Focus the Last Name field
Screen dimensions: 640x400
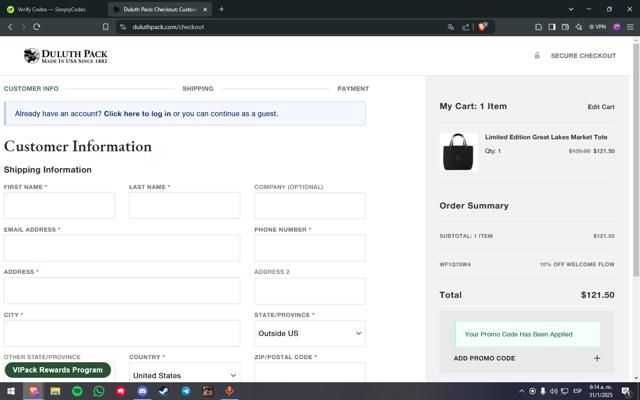tap(184, 206)
